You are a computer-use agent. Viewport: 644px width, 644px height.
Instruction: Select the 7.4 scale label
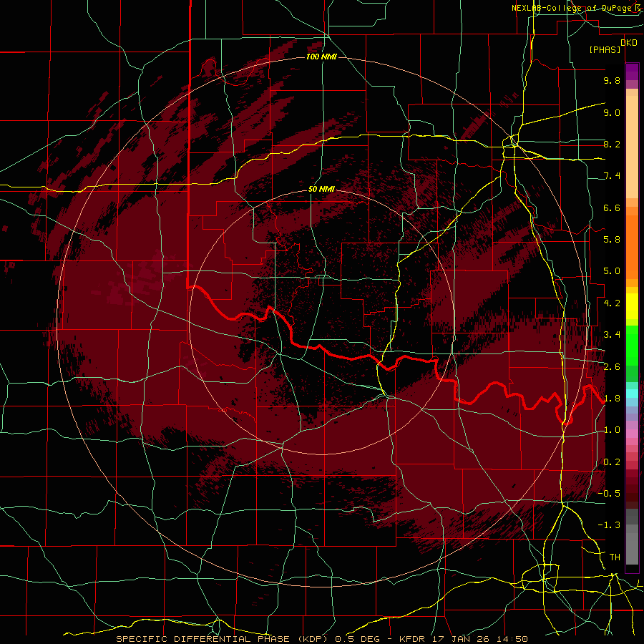tap(612, 176)
